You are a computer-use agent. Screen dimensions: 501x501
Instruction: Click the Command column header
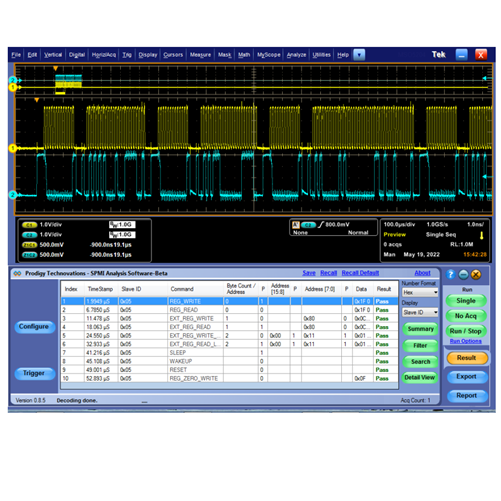click(195, 289)
